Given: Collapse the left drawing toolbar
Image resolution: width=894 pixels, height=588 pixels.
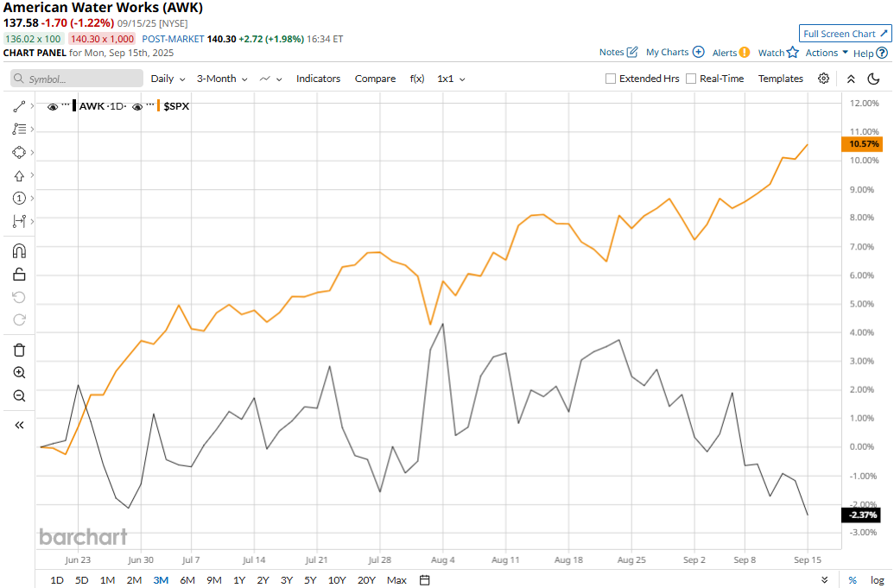Looking at the screenshot, I should pos(19,425).
